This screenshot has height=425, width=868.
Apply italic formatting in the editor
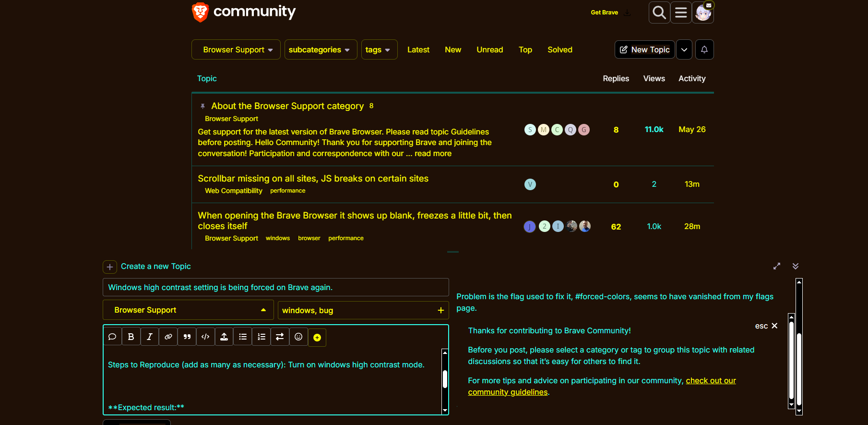[150, 337]
